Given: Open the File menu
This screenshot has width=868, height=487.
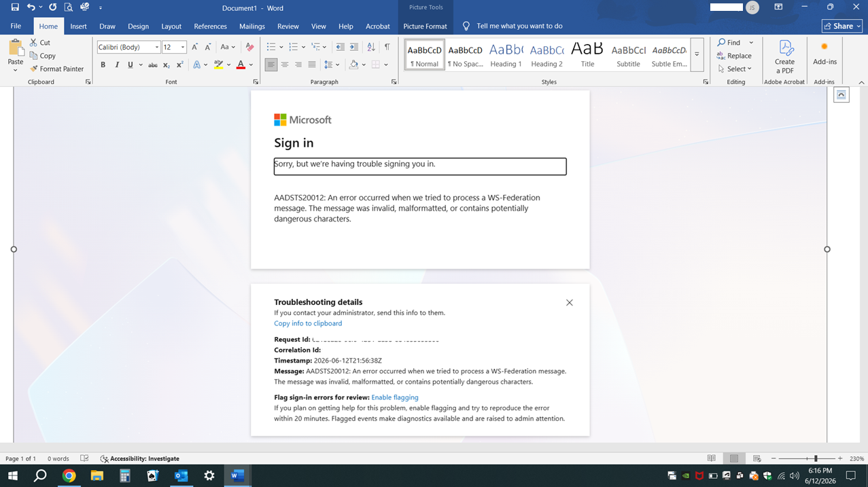Looking at the screenshot, I should tap(16, 26).
